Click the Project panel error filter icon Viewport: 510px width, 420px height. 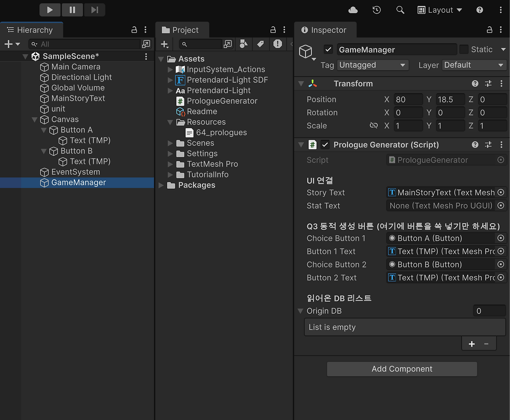277,44
